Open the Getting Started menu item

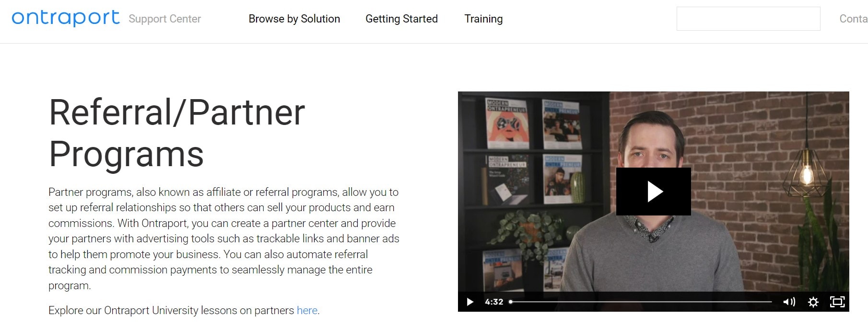click(401, 19)
